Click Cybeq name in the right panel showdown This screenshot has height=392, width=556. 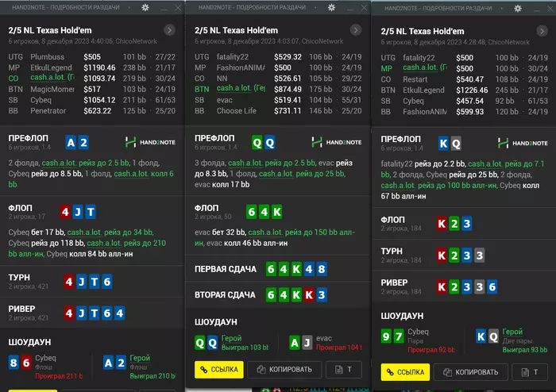[x=420, y=332]
